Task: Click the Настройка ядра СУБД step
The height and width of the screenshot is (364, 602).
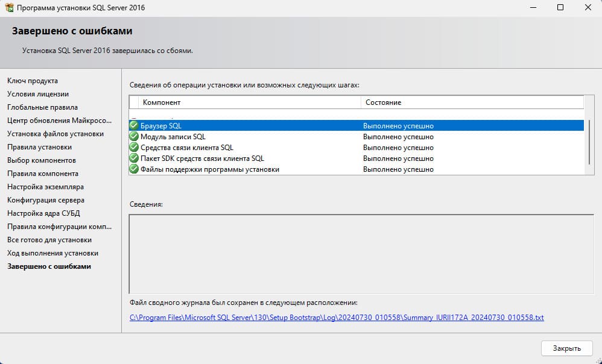Action: [x=43, y=213]
